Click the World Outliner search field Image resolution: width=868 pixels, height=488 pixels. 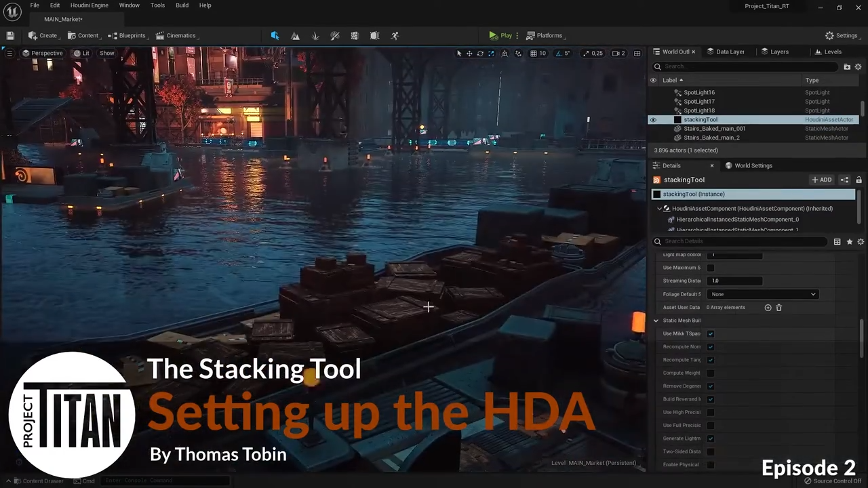pos(745,66)
